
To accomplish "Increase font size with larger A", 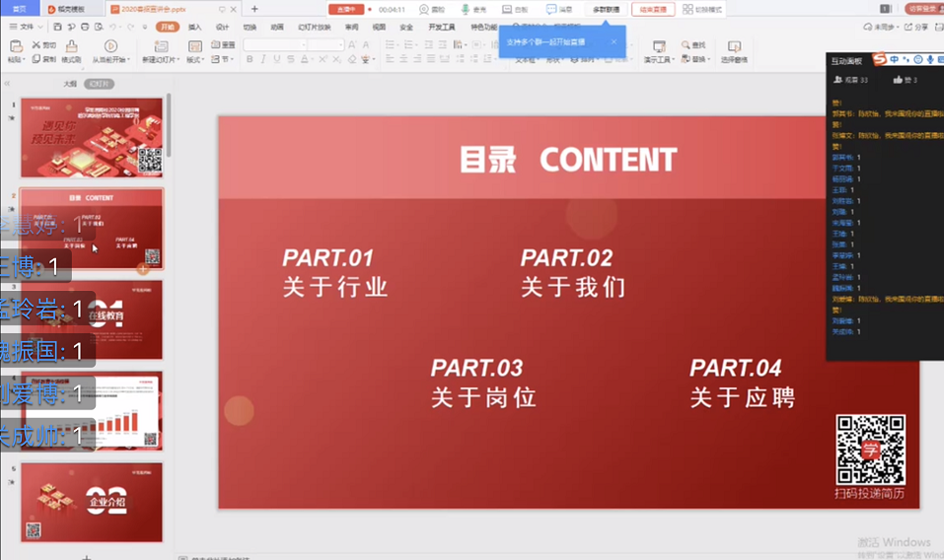I will tap(352, 45).
